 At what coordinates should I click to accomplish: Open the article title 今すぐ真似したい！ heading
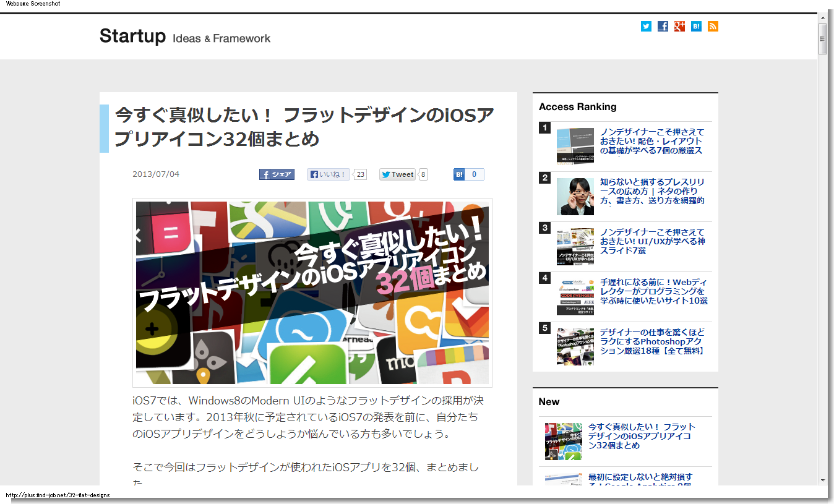[304, 127]
